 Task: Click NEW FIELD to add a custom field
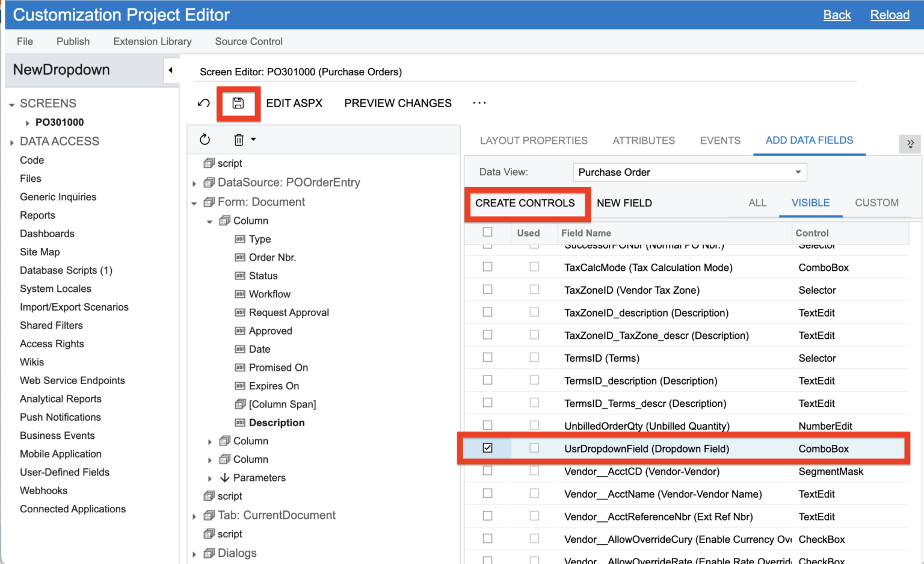[x=624, y=203]
